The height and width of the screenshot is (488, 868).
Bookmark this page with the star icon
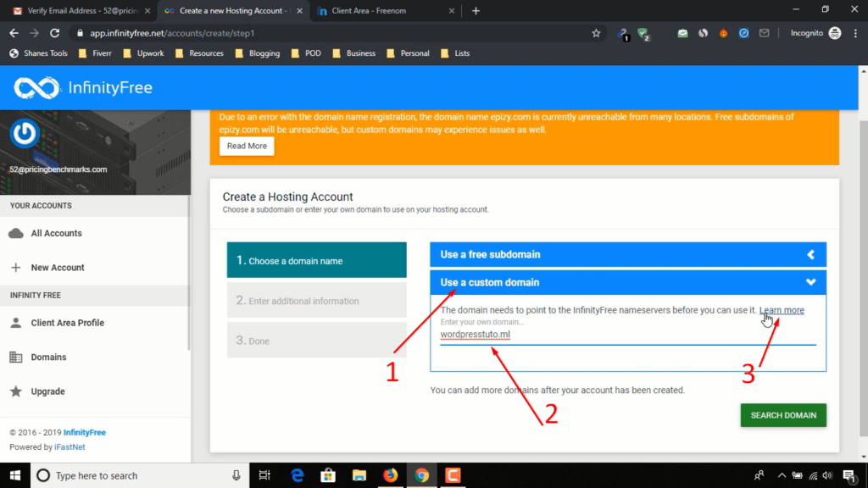click(x=596, y=33)
